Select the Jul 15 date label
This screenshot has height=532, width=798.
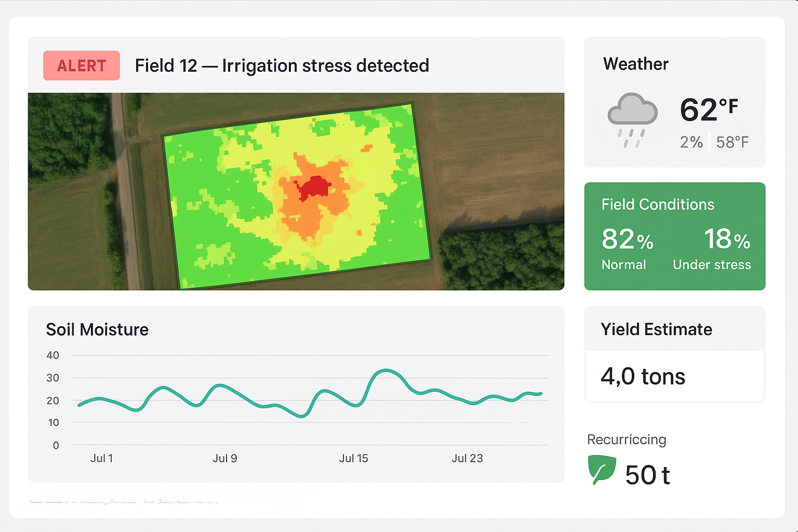tap(353, 458)
